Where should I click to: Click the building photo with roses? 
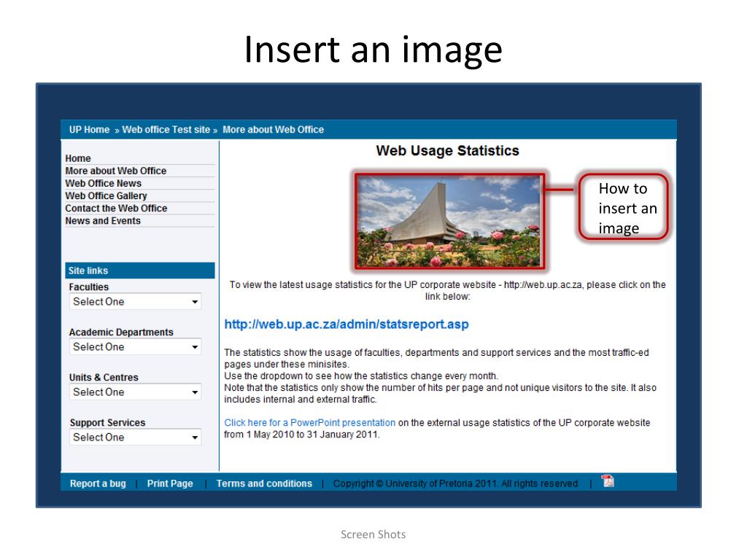click(x=449, y=222)
